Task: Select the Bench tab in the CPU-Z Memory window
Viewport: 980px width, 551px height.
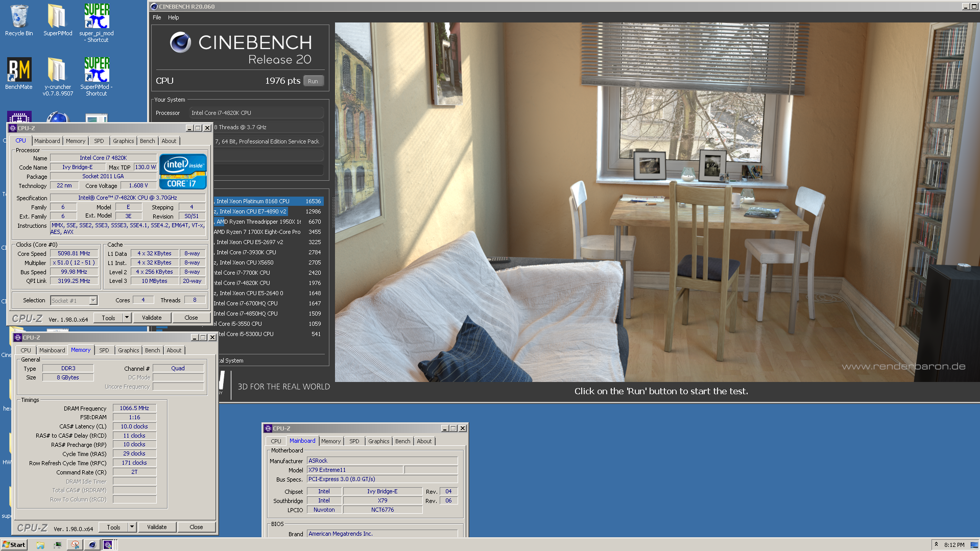Action: click(x=153, y=350)
